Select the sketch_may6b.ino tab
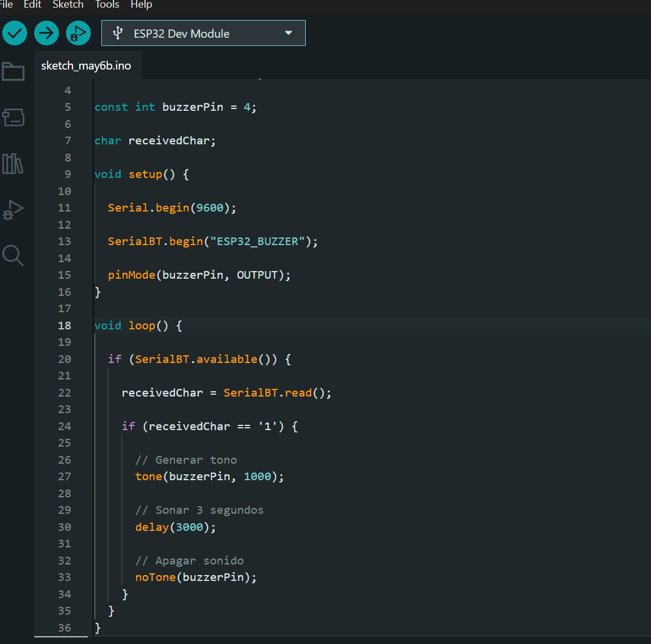 [x=87, y=65]
